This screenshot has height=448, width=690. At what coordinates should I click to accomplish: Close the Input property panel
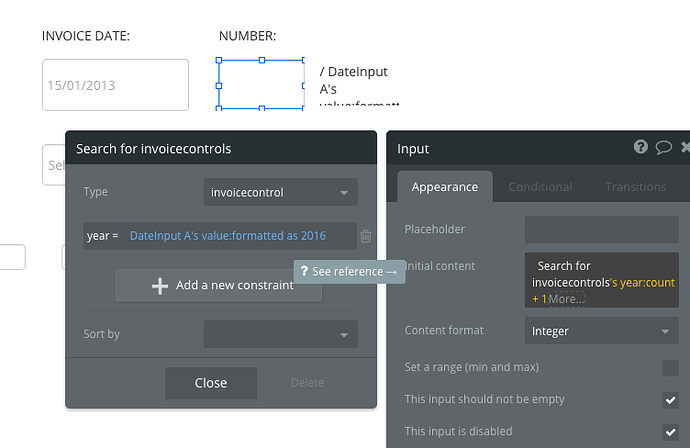pos(685,147)
